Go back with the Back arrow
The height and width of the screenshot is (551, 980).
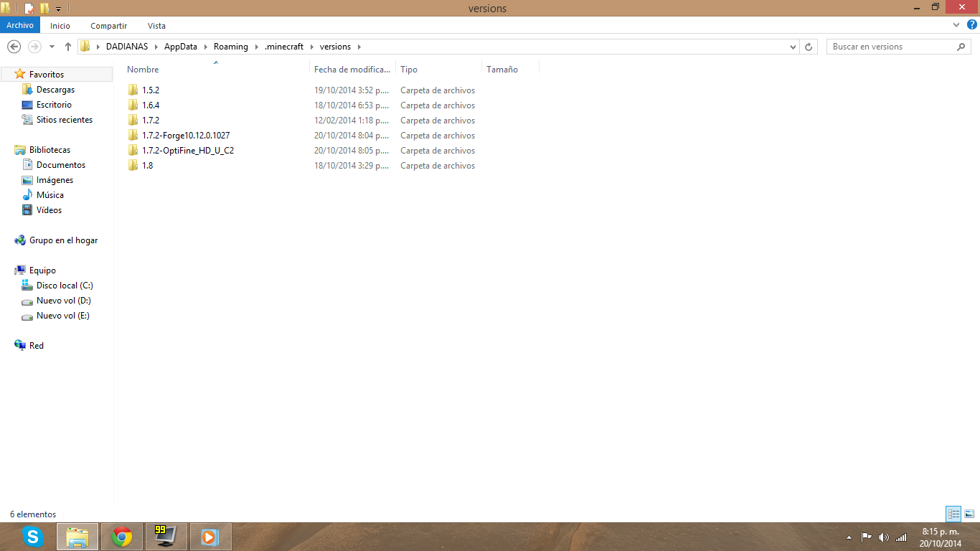[14, 47]
